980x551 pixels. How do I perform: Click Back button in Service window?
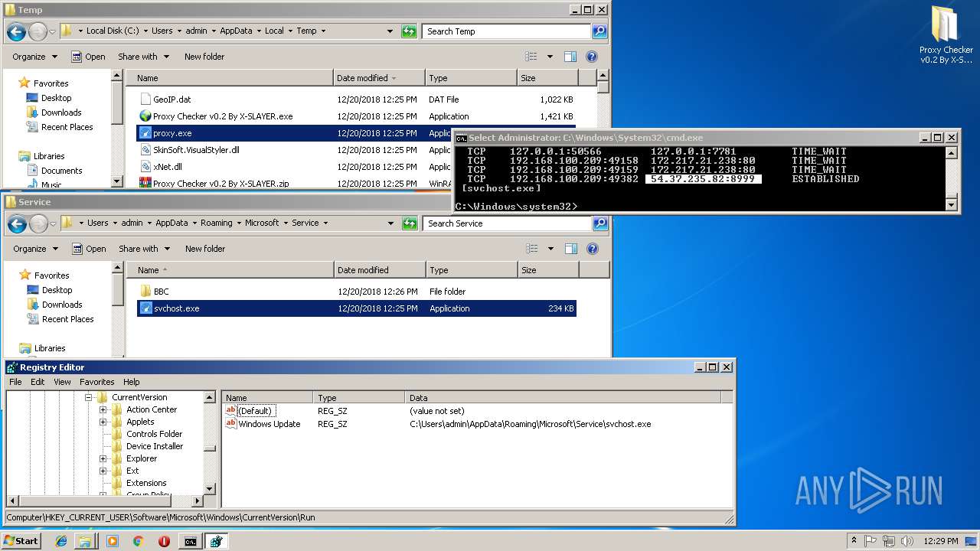tap(17, 223)
